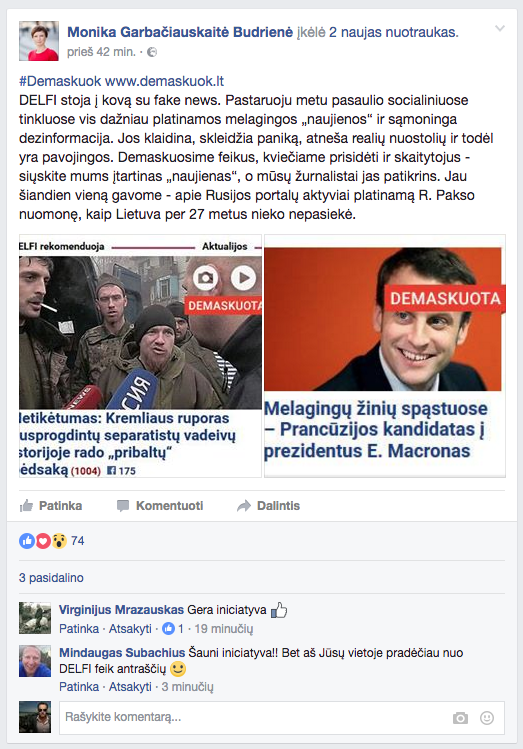Open the post options chevron menu
This screenshot has width=523, height=749.
pyautogui.click(x=500, y=29)
